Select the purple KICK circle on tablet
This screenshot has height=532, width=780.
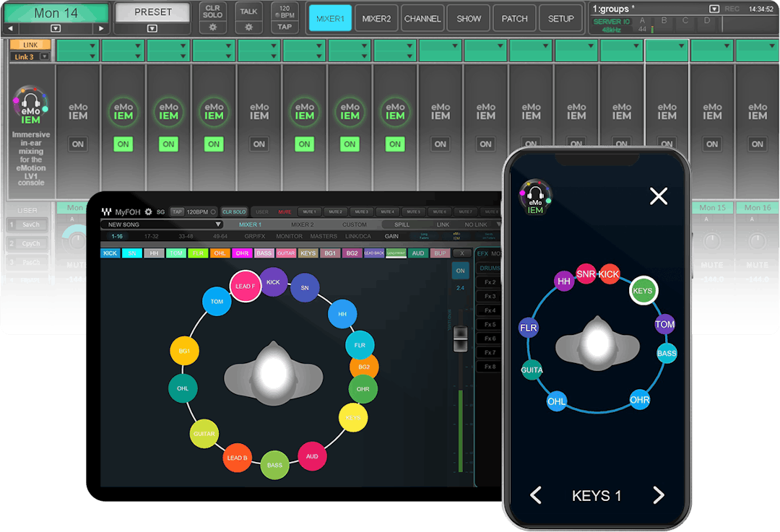[x=273, y=282]
